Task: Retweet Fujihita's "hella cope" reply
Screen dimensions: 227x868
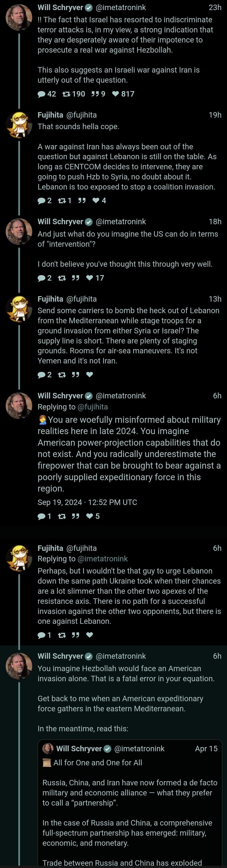Action: [x=62, y=201]
